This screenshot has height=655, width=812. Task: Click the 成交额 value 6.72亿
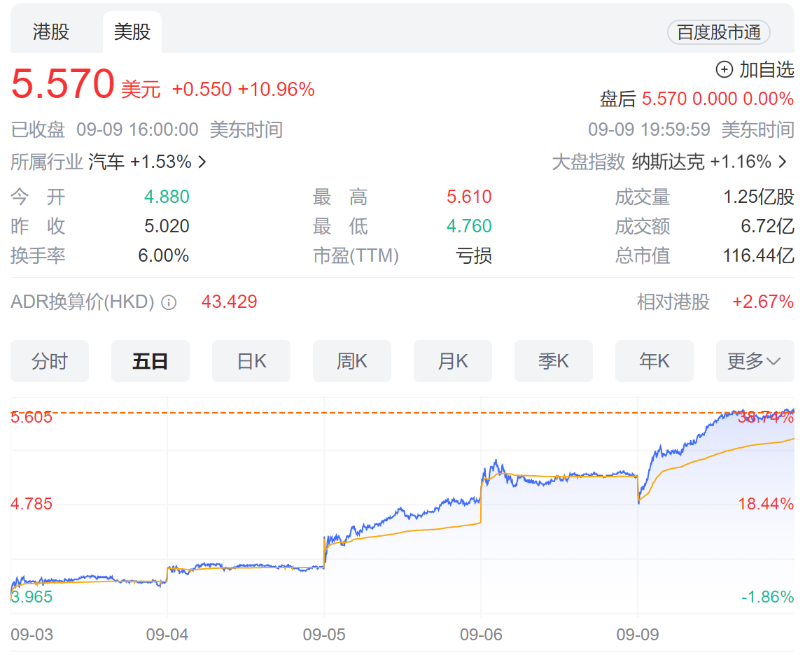[x=767, y=226]
